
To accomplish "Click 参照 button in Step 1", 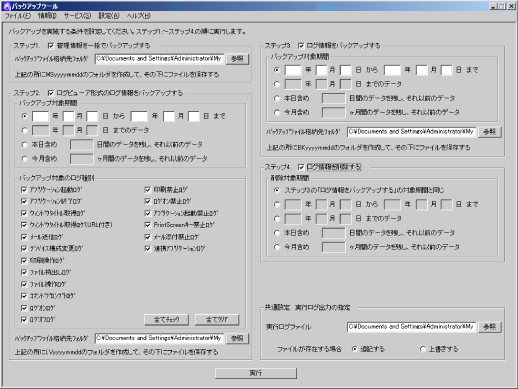I will 237,59.
